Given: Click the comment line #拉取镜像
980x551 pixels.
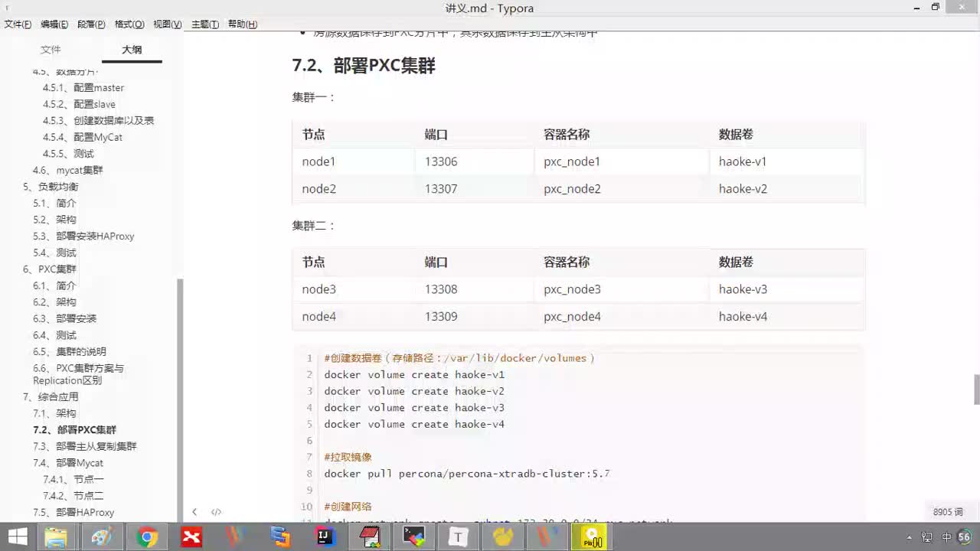Looking at the screenshot, I should (348, 457).
